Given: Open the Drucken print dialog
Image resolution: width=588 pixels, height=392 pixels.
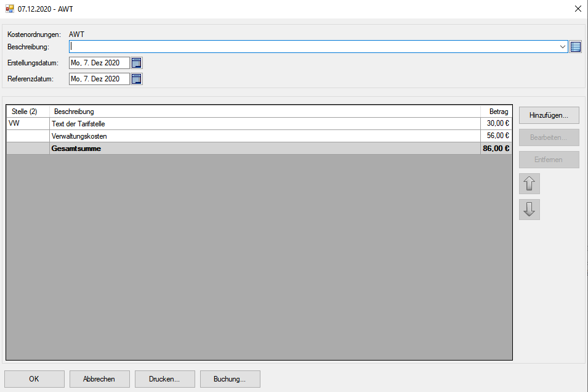Looking at the screenshot, I should 164,379.
